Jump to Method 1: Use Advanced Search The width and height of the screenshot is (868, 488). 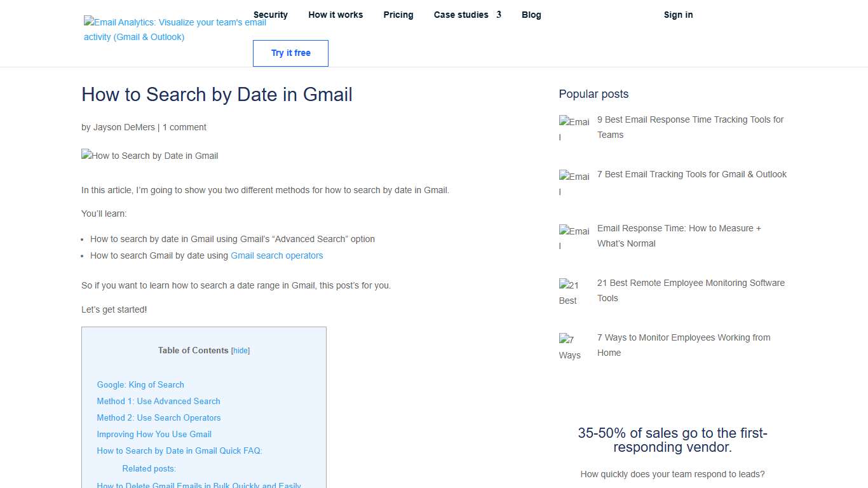tap(158, 401)
